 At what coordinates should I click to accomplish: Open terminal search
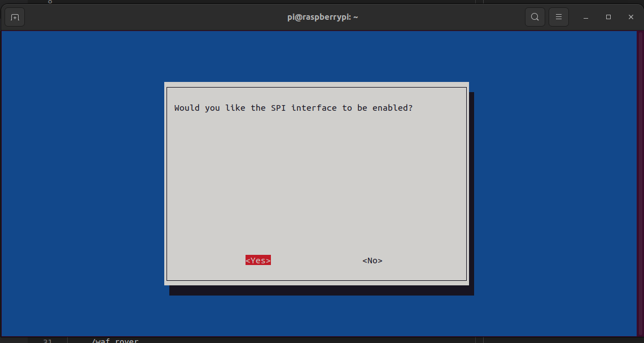pos(535,17)
